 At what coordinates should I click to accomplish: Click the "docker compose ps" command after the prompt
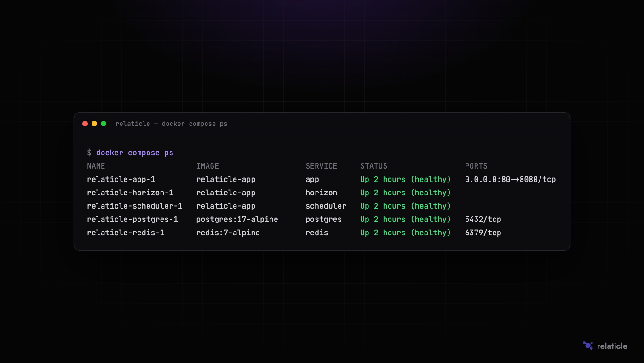pyautogui.click(x=135, y=153)
